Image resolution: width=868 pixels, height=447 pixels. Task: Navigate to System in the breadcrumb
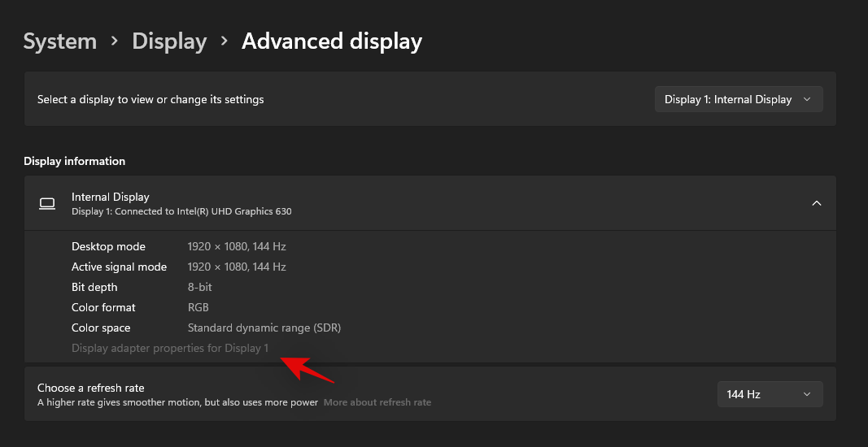click(x=59, y=41)
